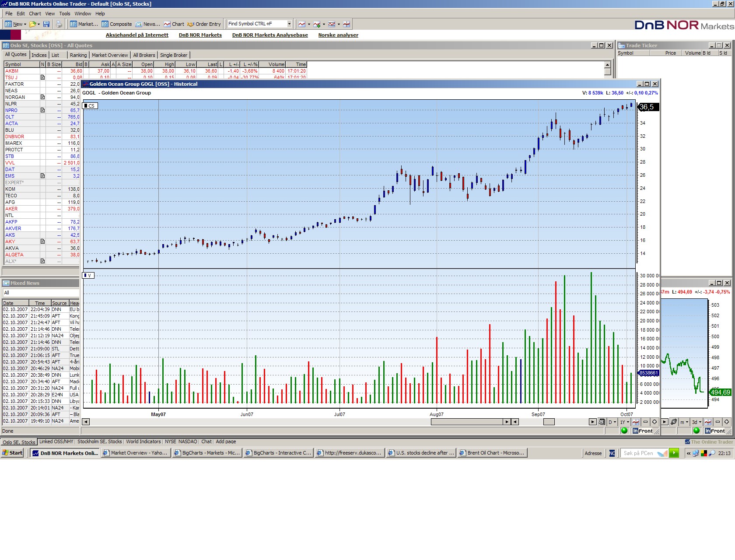This screenshot has height=560, width=735.
Task: Switch to Brent Oil Chart taskbar window
Action: [x=492, y=453]
